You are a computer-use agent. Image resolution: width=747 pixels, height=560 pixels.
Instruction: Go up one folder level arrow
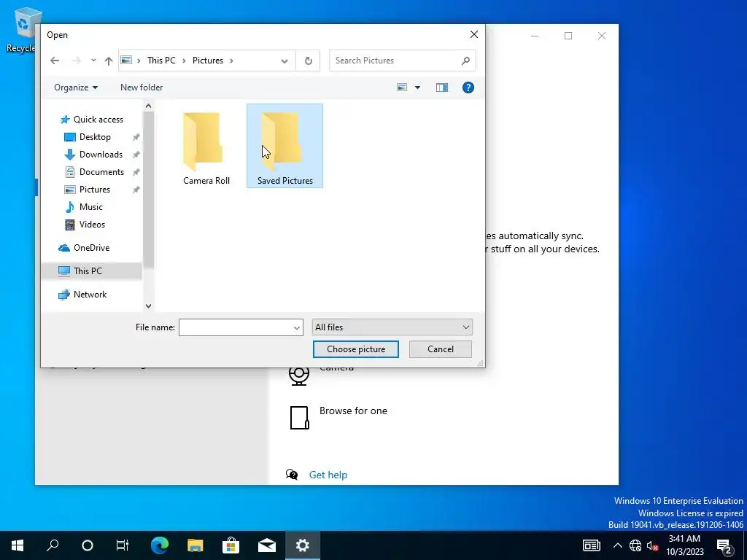109,61
